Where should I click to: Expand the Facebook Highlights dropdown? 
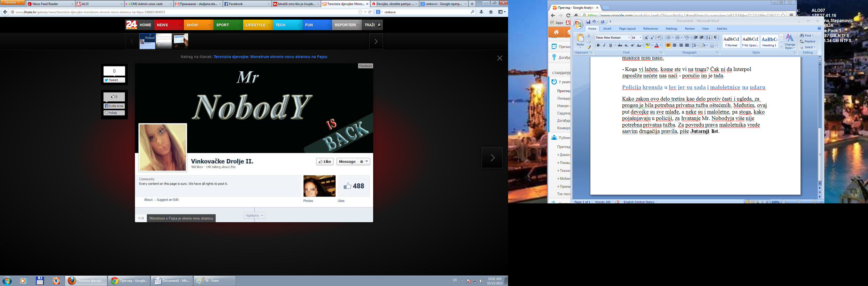pyautogui.click(x=254, y=216)
